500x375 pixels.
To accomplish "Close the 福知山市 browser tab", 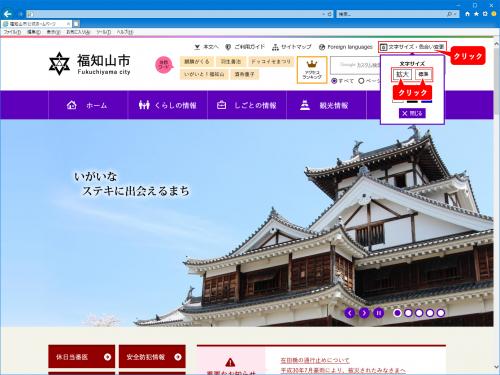I will point(68,24).
